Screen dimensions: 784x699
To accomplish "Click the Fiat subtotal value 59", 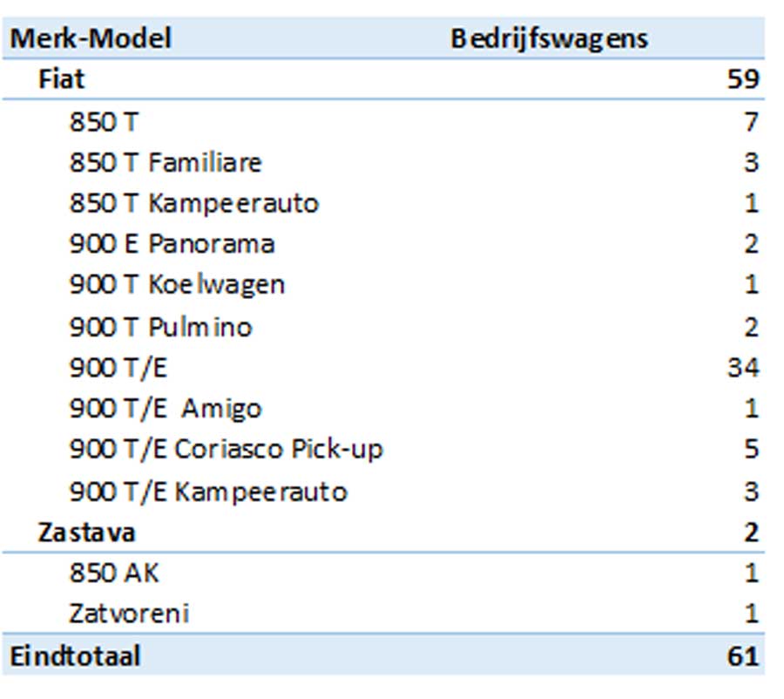I will coord(742,79).
